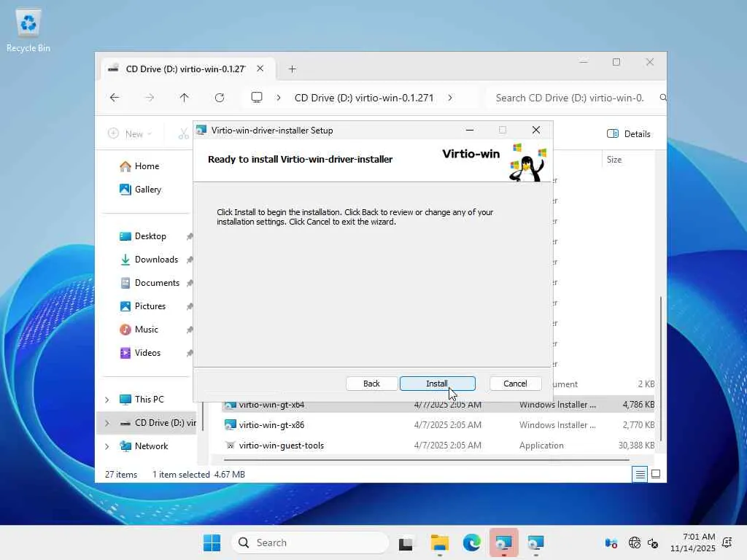Image resolution: width=747 pixels, height=560 pixels.
Task: Go forward in File Explorer
Action: pos(150,98)
